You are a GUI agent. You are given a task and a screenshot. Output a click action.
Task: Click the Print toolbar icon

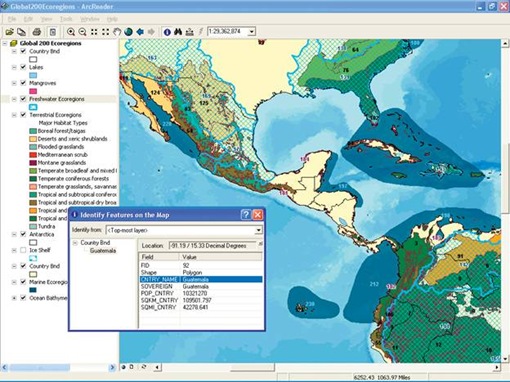click(37, 32)
